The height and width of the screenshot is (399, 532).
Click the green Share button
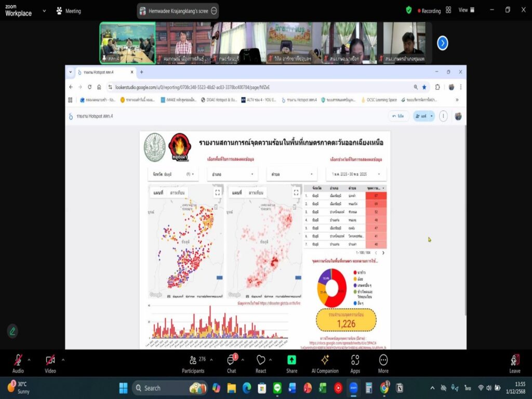click(x=291, y=360)
